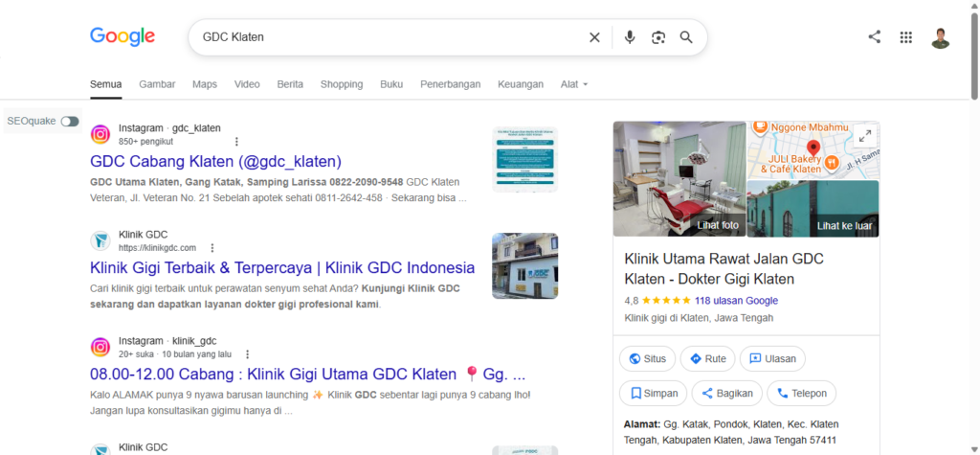Select the Semua tab
Image resolution: width=980 pixels, height=455 pixels.
105,84
